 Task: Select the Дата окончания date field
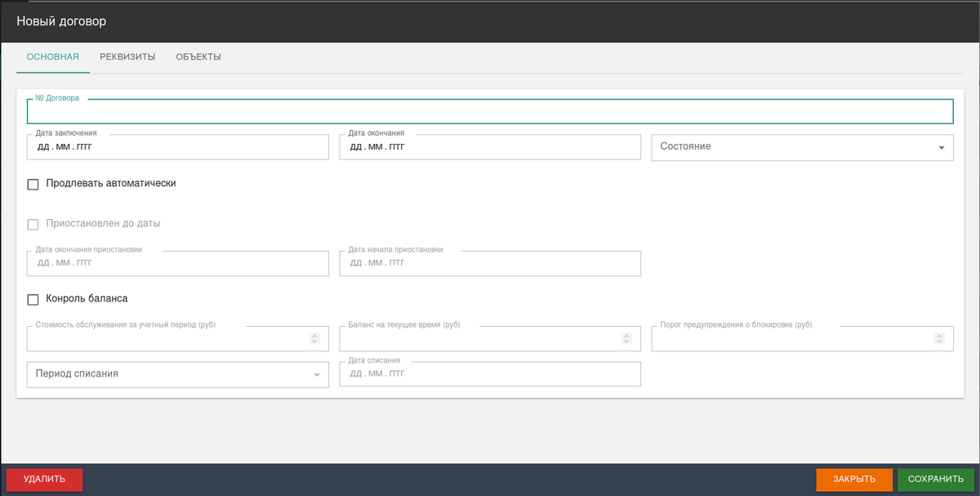(x=489, y=147)
